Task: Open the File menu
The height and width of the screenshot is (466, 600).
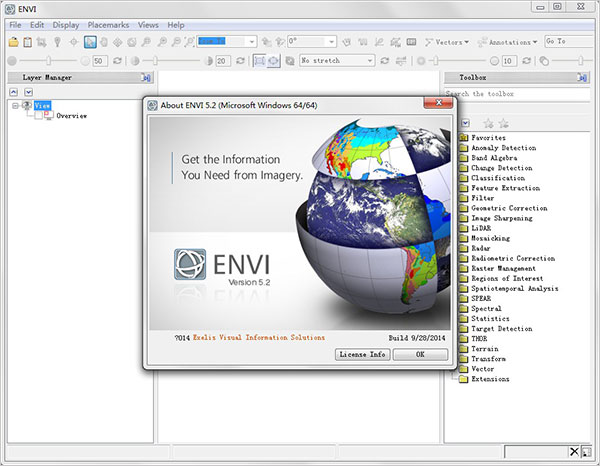Action: (15, 25)
